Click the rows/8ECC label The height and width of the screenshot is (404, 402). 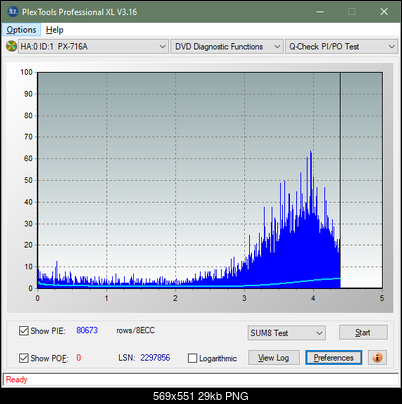click(x=135, y=330)
